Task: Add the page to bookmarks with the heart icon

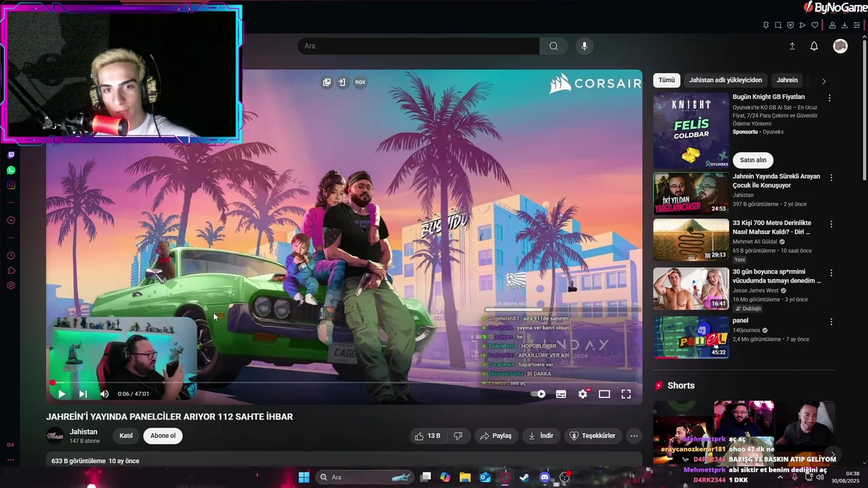Action: pos(814,25)
